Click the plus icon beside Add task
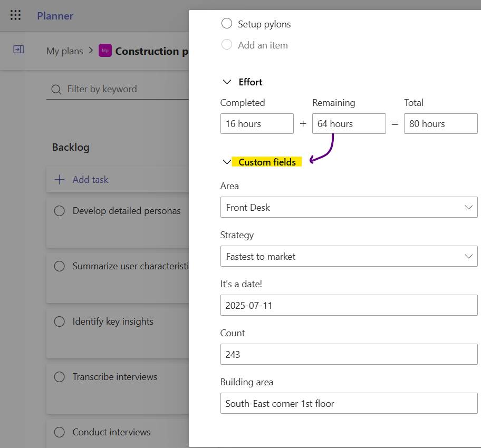Viewport: 481px width, 448px height. (60, 180)
